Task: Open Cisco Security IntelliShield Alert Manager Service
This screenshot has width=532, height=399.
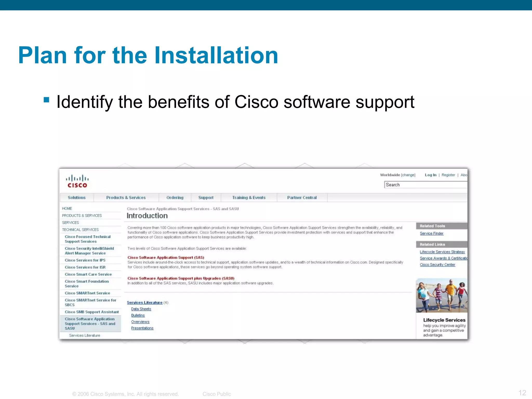Action: (89, 251)
